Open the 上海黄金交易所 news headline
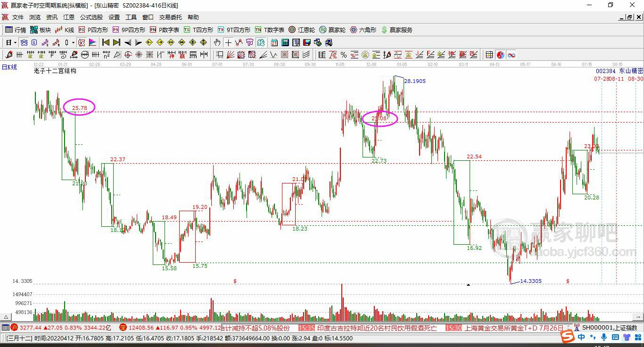 [514, 328]
